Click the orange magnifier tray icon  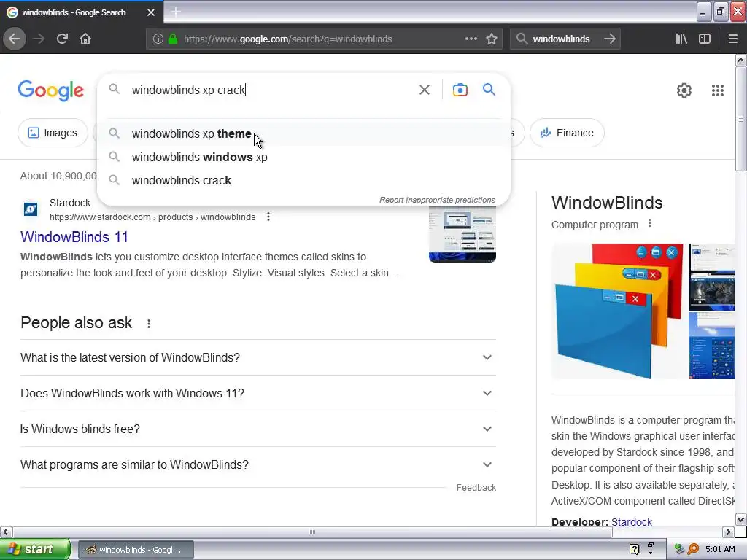point(693,549)
